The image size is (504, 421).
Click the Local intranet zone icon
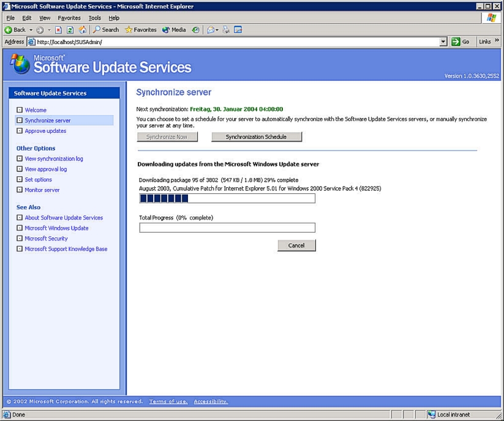click(x=432, y=415)
